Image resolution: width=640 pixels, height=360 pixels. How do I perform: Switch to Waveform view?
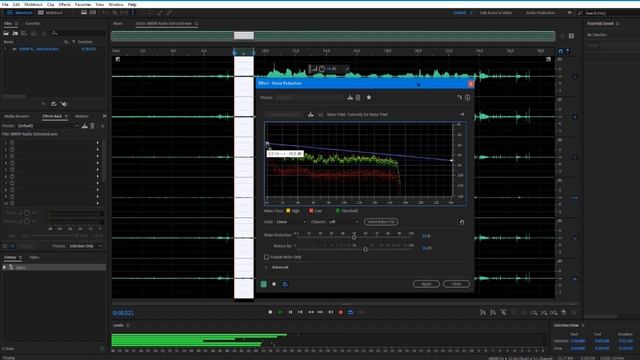pos(20,13)
